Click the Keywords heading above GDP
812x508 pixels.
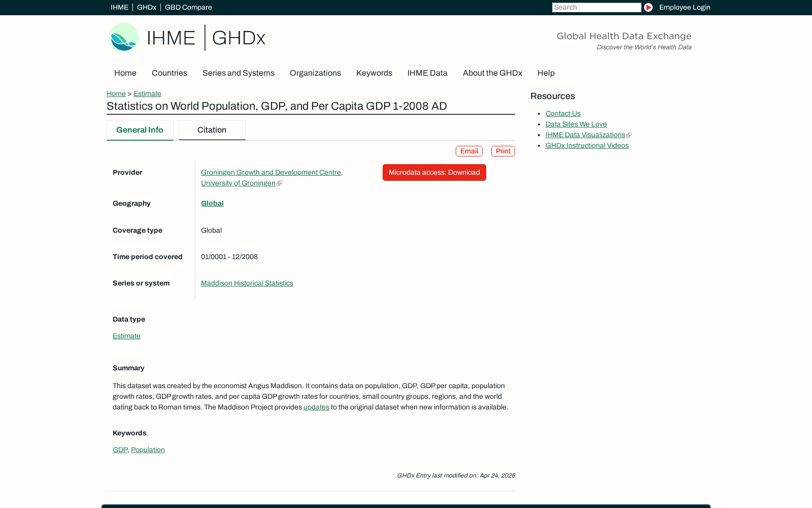129,433
